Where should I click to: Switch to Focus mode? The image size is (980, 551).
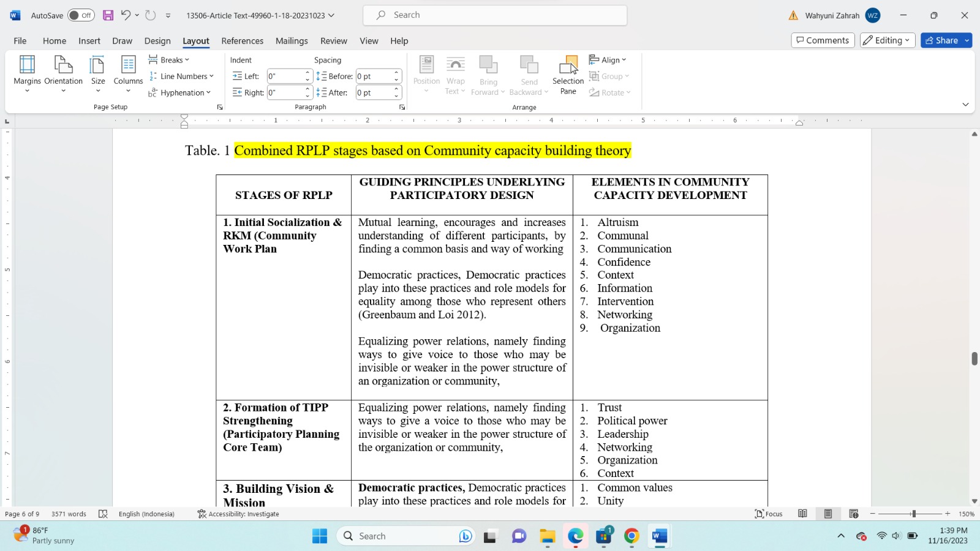(769, 514)
